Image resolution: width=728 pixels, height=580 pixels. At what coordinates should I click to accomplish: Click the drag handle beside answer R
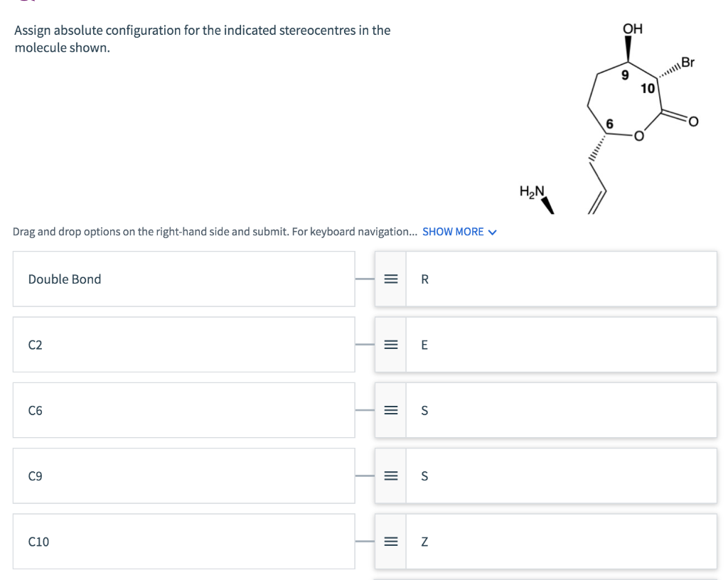coord(390,279)
